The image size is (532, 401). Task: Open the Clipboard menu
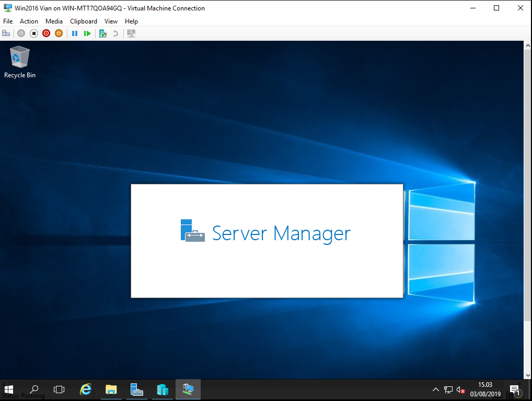83,21
